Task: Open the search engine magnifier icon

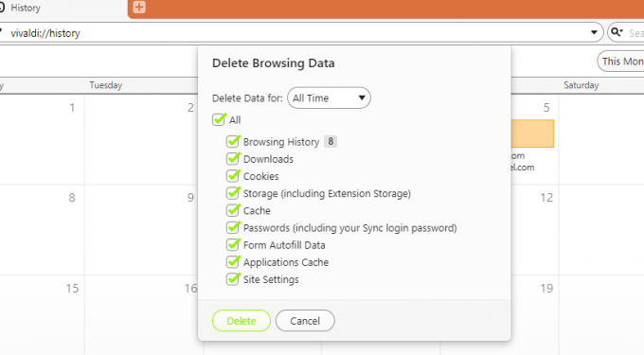Action: click(x=617, y=32)
